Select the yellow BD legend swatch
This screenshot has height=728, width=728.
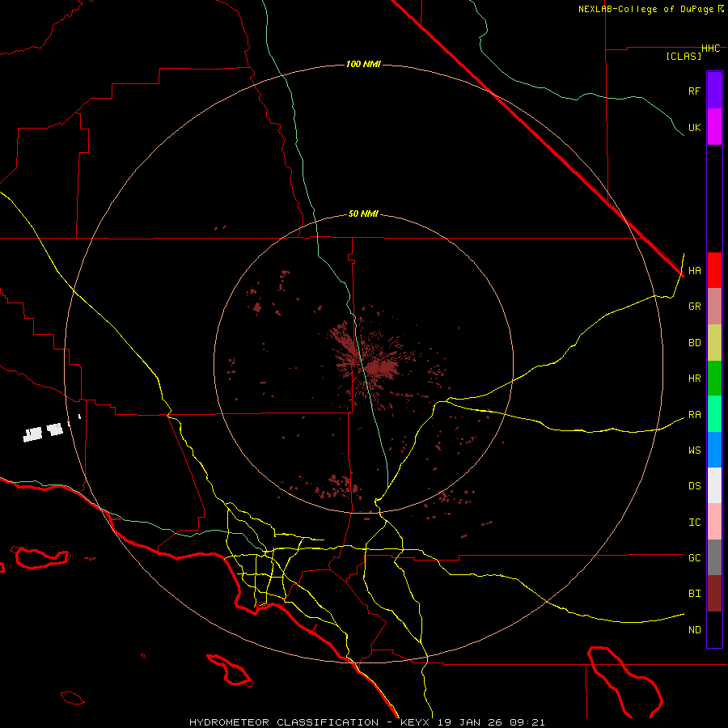tap(714, 342)
